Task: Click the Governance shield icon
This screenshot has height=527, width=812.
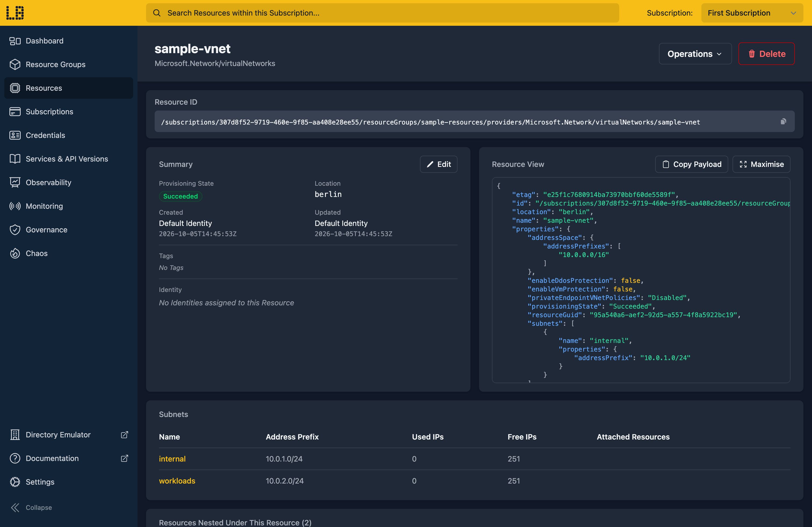Action: (x=15, y=230)
